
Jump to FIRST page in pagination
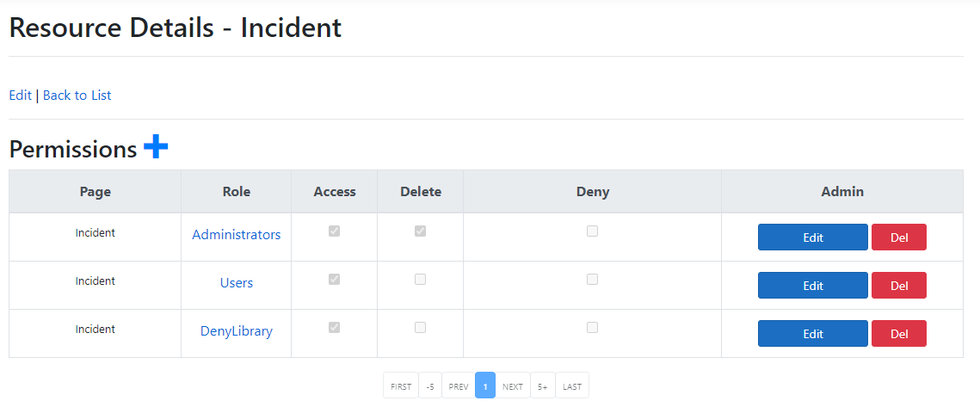[401, 386]
